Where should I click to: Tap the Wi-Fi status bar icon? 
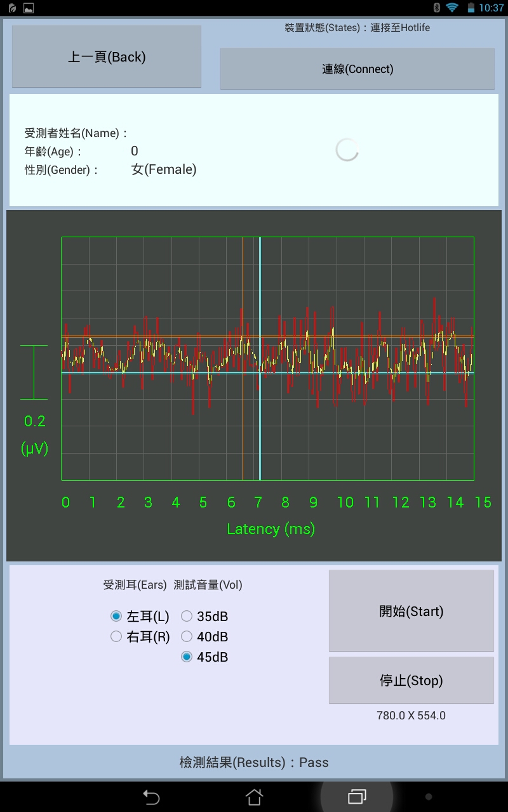pyautogui.click(x=452, y=8)
